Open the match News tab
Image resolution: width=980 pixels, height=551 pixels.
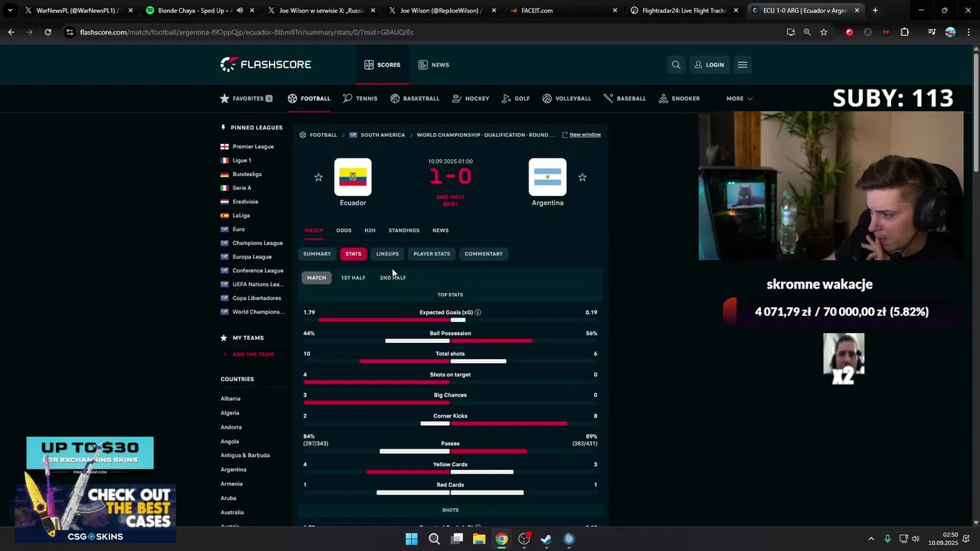click(440, 230)
